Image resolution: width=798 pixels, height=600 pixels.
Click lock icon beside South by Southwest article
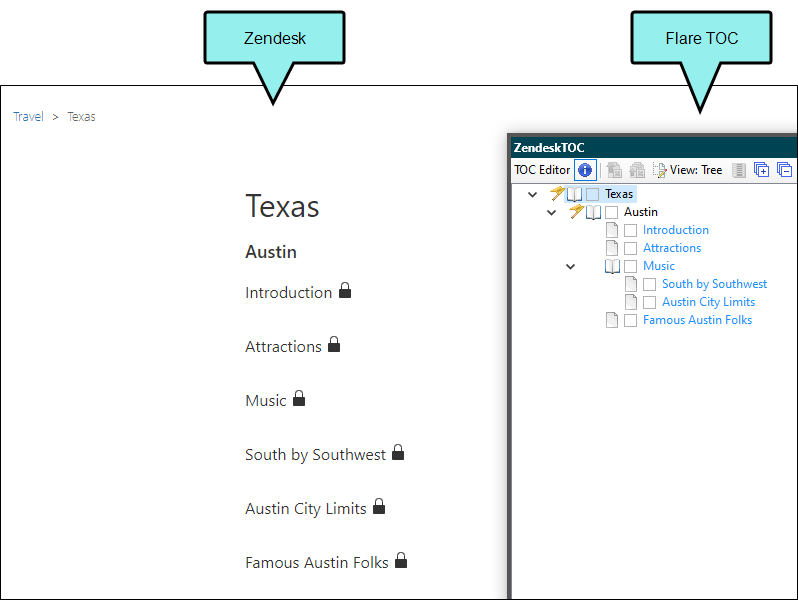[398, 452]
